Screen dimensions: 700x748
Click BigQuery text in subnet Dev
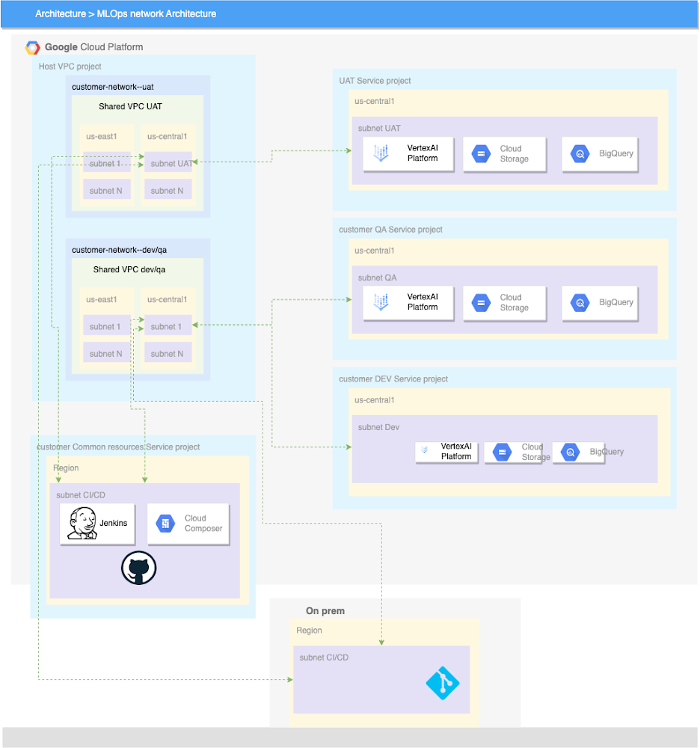click(x=607, y=452)
